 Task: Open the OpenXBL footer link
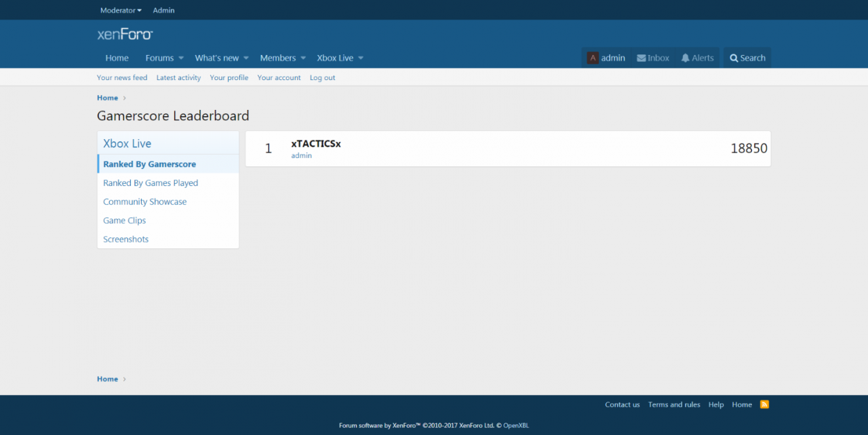515,425
